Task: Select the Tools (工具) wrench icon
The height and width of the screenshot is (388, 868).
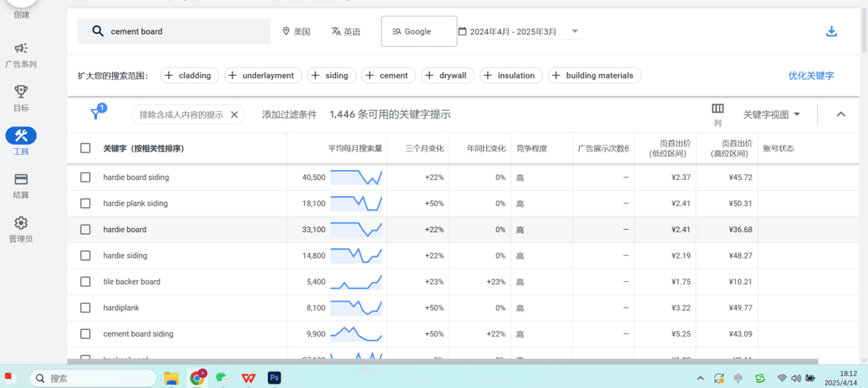Action: click(x=21, y=135)
